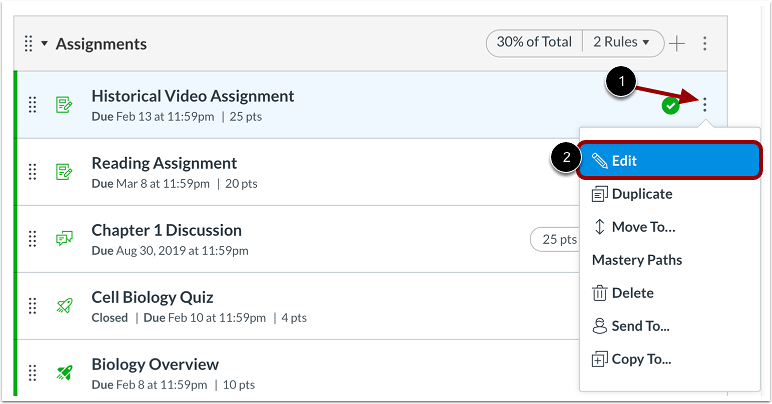The height and width of the screenshot is (404, 772).
Task: Select Edit in the options menu
Action: [670, 160]
